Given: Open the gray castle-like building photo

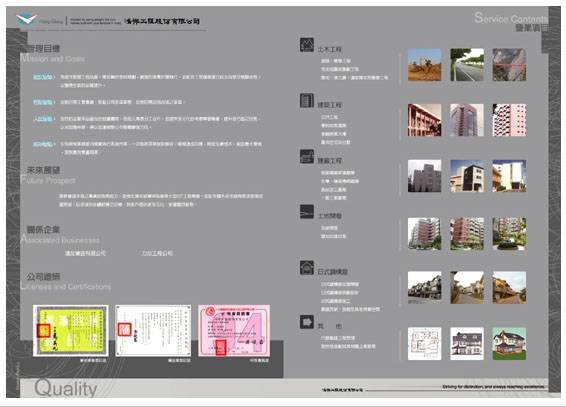Looking at the screenshot, I should [x=424, y=176].
